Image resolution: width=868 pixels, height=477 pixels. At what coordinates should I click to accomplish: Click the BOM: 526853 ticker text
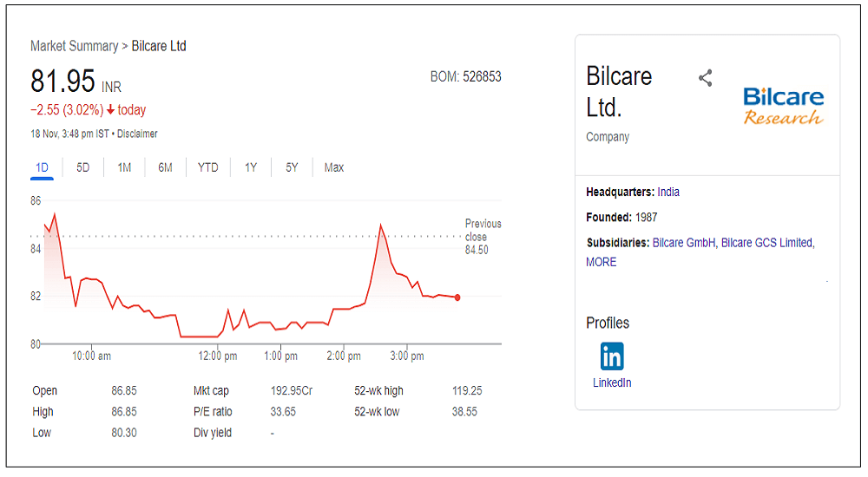tap(465, 77)
